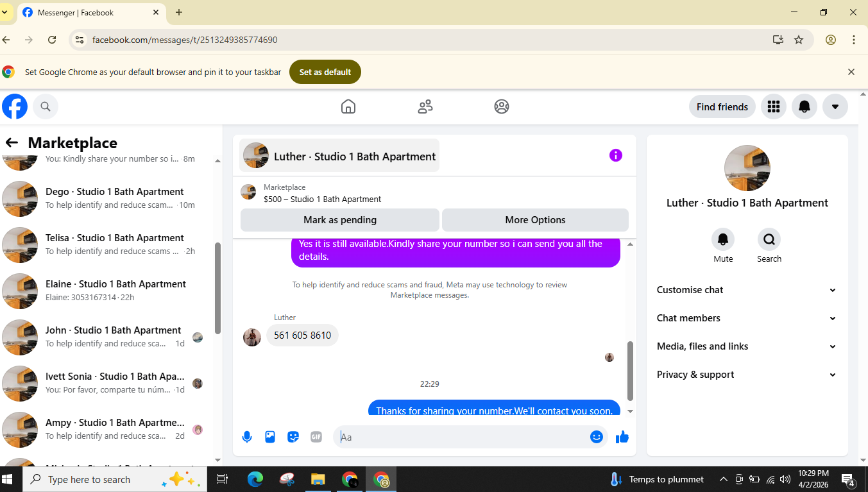Send a thumbs-up like
Image resolution: width=868 pixels, height=492 pixels.
622,437
